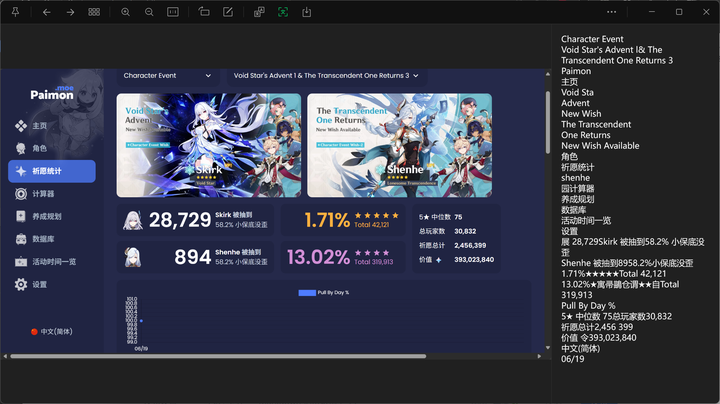Go to the next image
This screenshot has width=720, height=404.
coord(70,12)
